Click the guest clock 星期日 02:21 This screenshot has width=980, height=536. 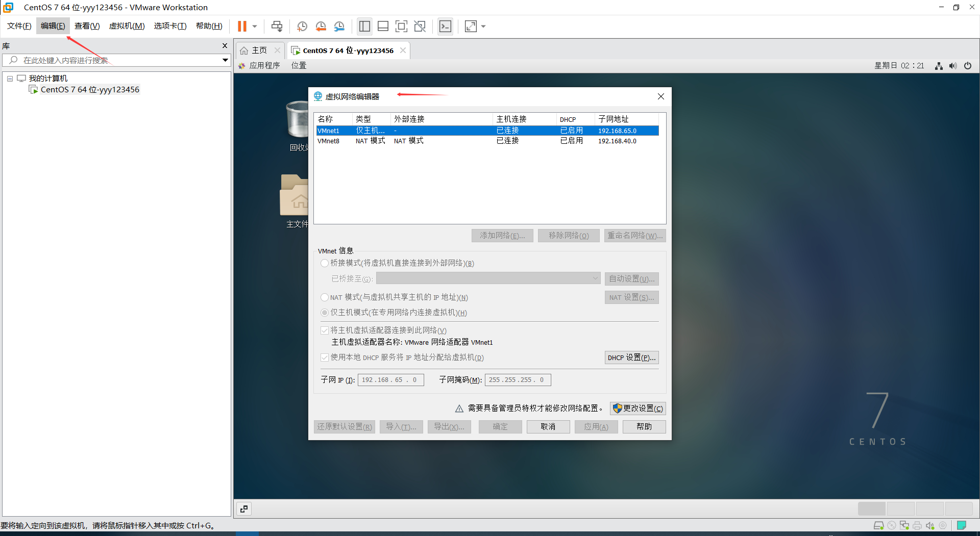(x=899, y=65)
